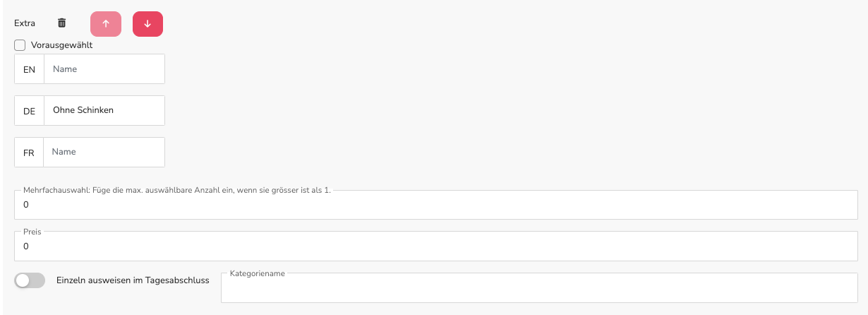Viewport: 868px width, 315px height.
Task: Click the Einzeln ausweisen im Tagesabschluss label
Action: [x=133, y=280]
